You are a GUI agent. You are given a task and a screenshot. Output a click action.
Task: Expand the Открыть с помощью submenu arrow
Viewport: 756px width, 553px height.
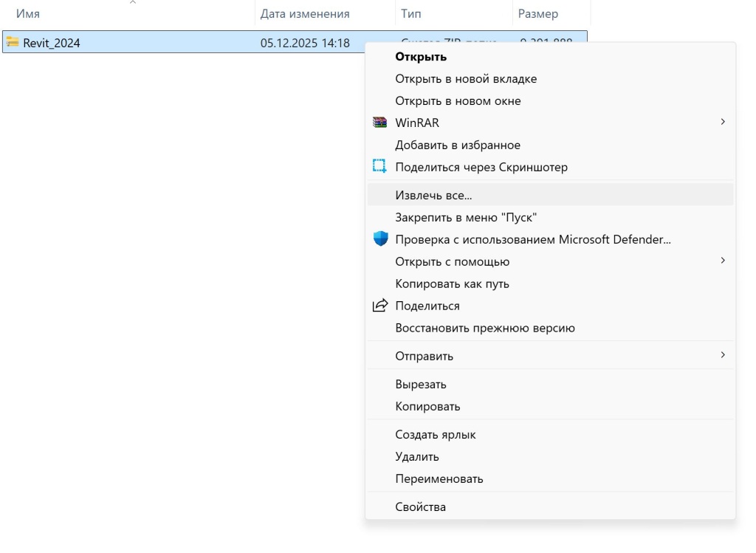pos(722,261)
